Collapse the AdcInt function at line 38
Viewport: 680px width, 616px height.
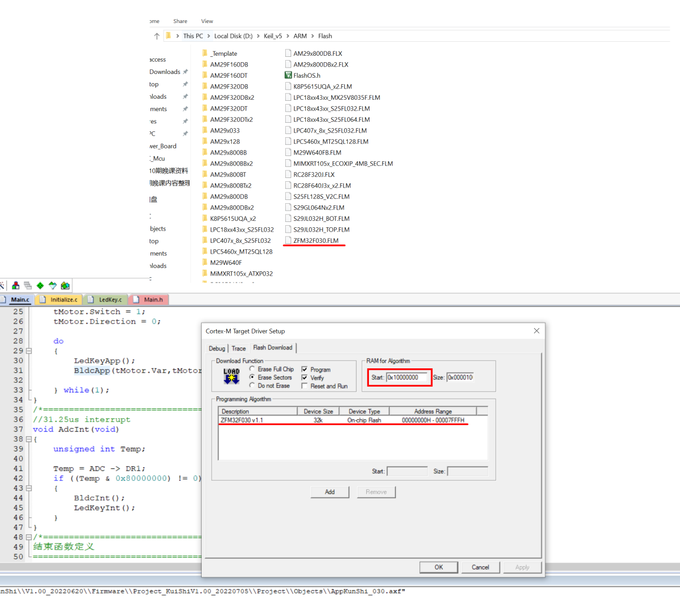tap(29, 439)
